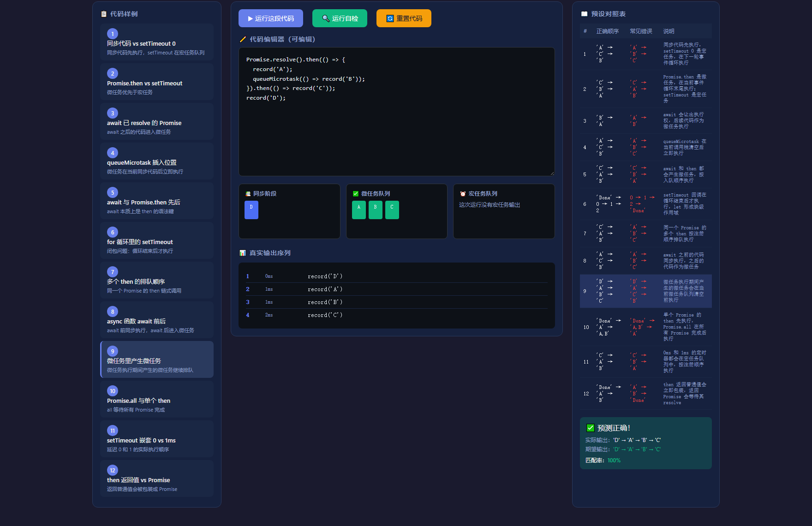Reset code with the orange button
This screenshot has width=812, height=526.
[404, 18]
